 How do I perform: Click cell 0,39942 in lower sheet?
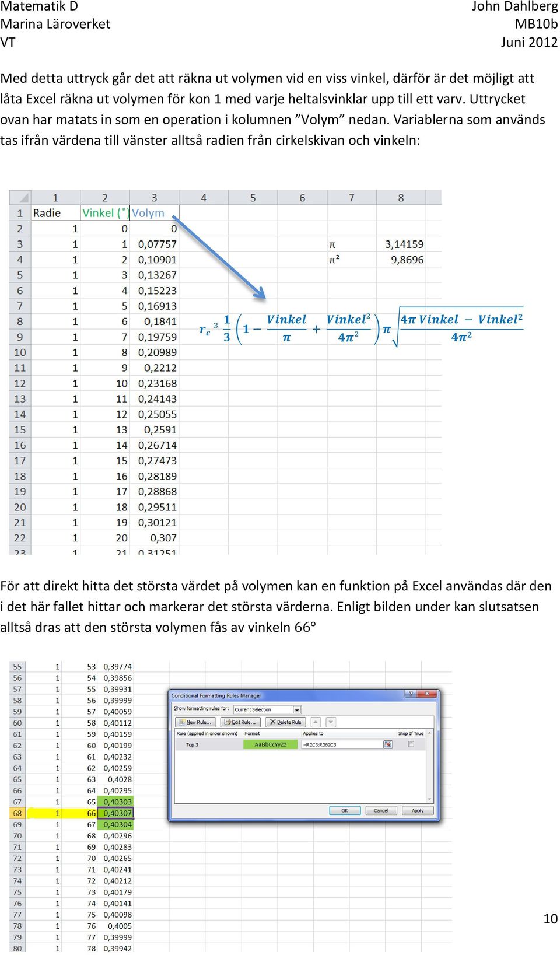[x=117, y=949]
